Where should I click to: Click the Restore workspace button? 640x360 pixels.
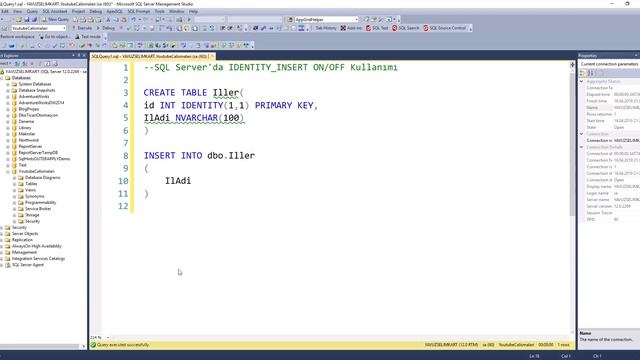click(17, 36)
